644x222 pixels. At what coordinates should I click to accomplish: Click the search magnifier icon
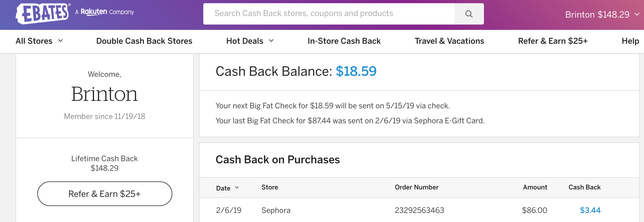469,14
